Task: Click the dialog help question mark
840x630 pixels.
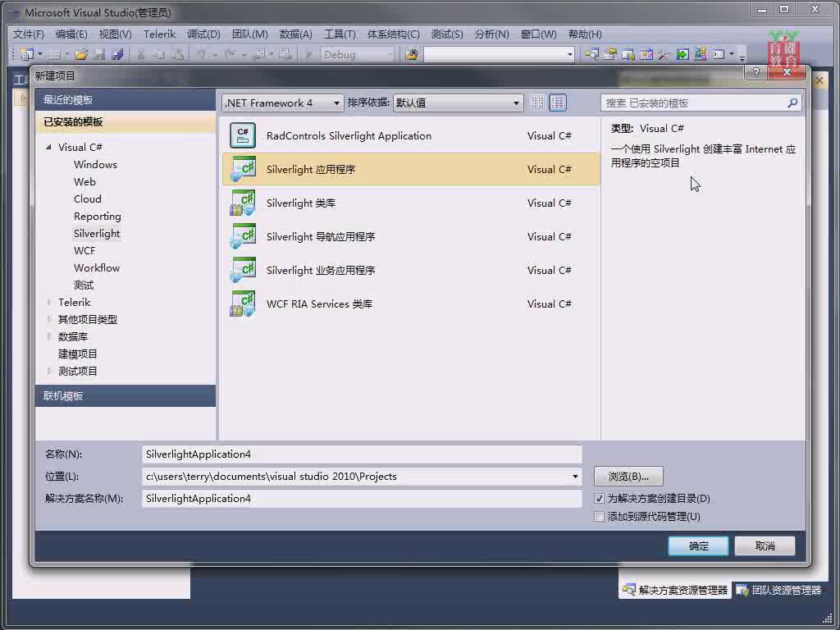Action: coord(756,72)
